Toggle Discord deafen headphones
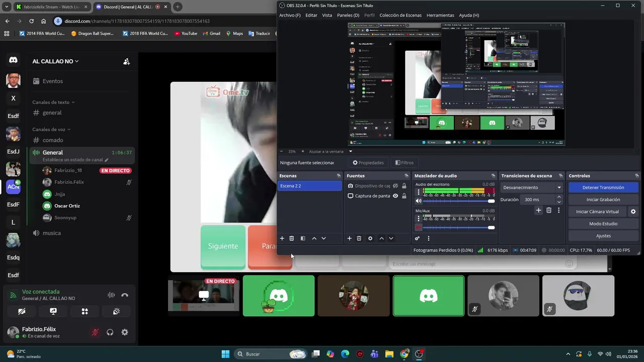The width and height of the screenshot is (644, 362). click(x=110, y=332)
